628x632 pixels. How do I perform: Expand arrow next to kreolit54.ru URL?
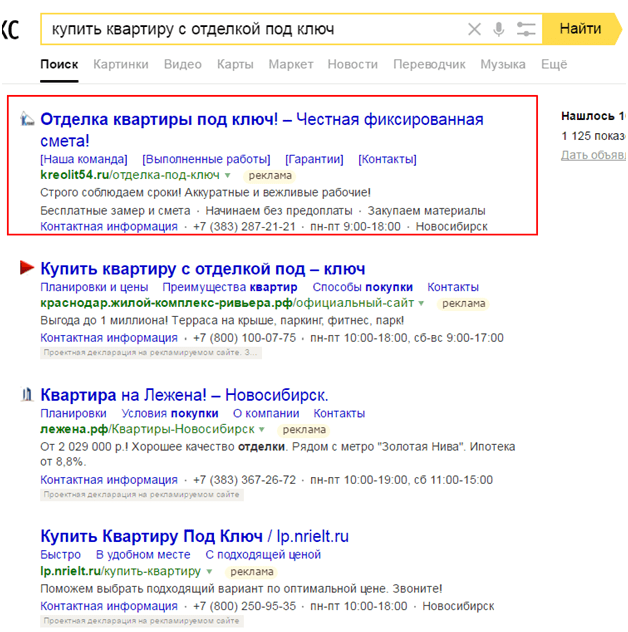[x=227, y=175]
